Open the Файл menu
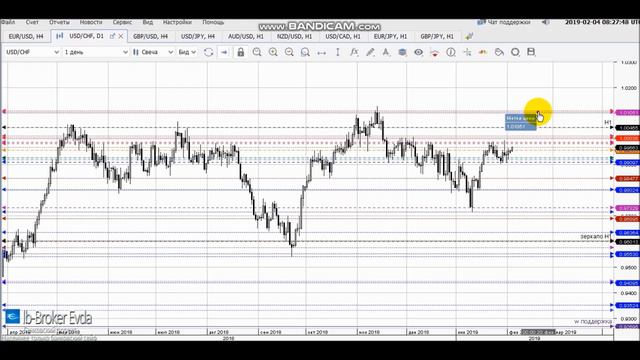Image resolution: width=640 pixels, height=360 pixels. click(8, 22)
